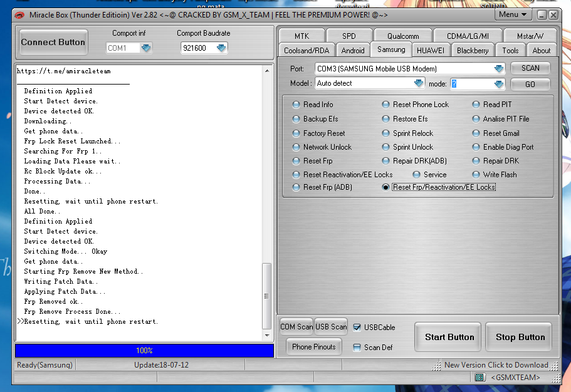Expand the Port COM3 Samsung dropdown
This screenshot has width=571, height=392.
coord(499,69)
